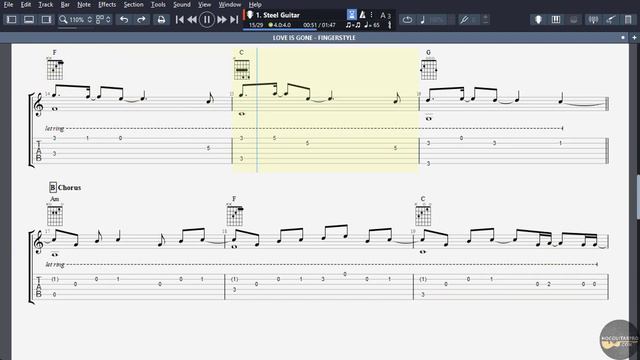Show the fretboard view

click(x=538, y=20)
